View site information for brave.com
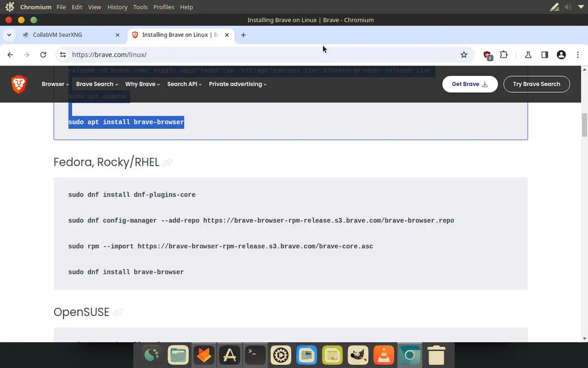This screenshot has height=368, width=588. coord(63,55)
